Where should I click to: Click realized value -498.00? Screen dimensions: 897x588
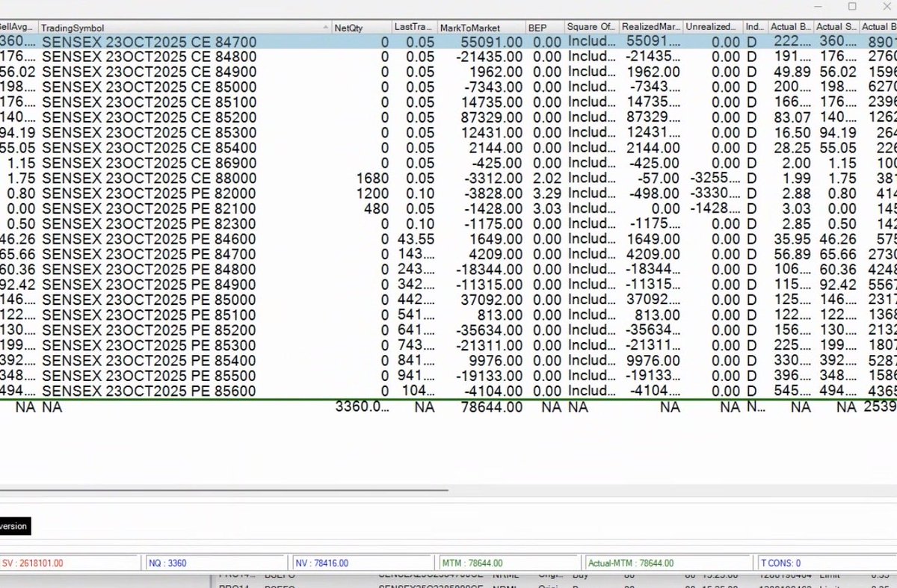click(x=656, y=194)
